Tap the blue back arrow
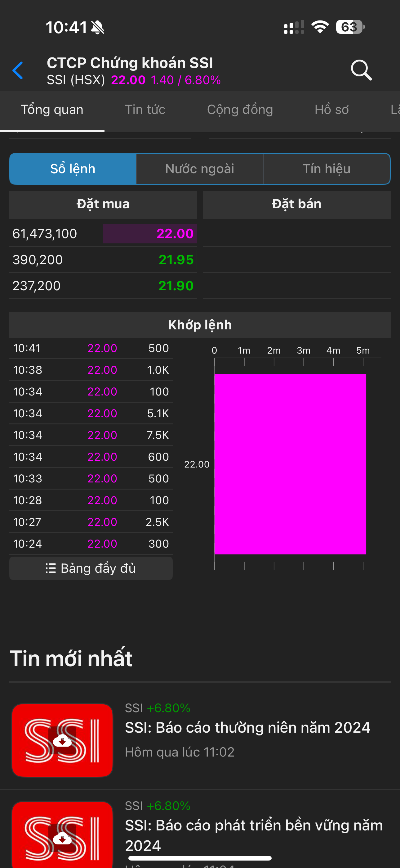Screen dimensions: 400x868 (x=18, y=70)
